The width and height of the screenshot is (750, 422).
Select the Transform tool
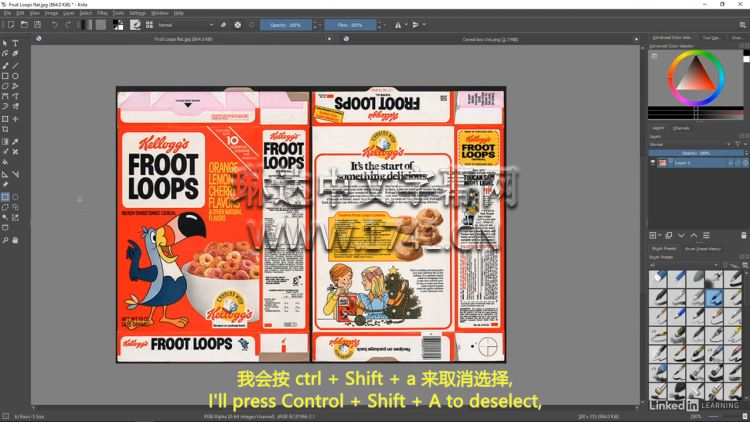pyautogui.click(x=5, y=119)
